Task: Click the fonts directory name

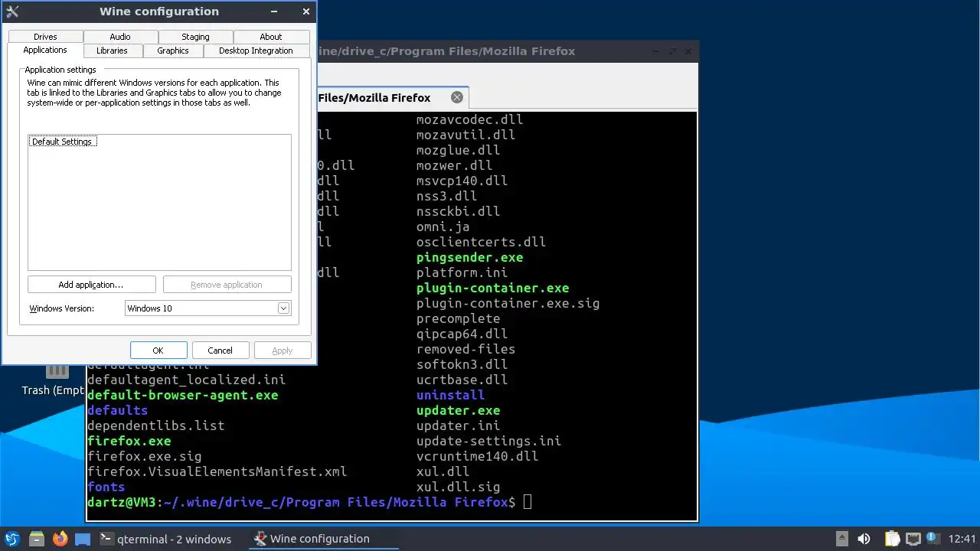Action: coord(106,487)
